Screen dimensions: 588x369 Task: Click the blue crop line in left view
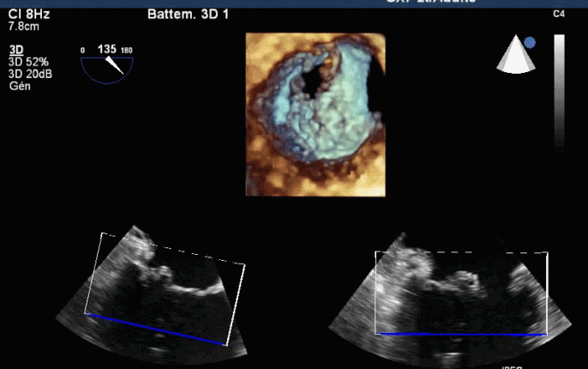click(x=156, y=329)
